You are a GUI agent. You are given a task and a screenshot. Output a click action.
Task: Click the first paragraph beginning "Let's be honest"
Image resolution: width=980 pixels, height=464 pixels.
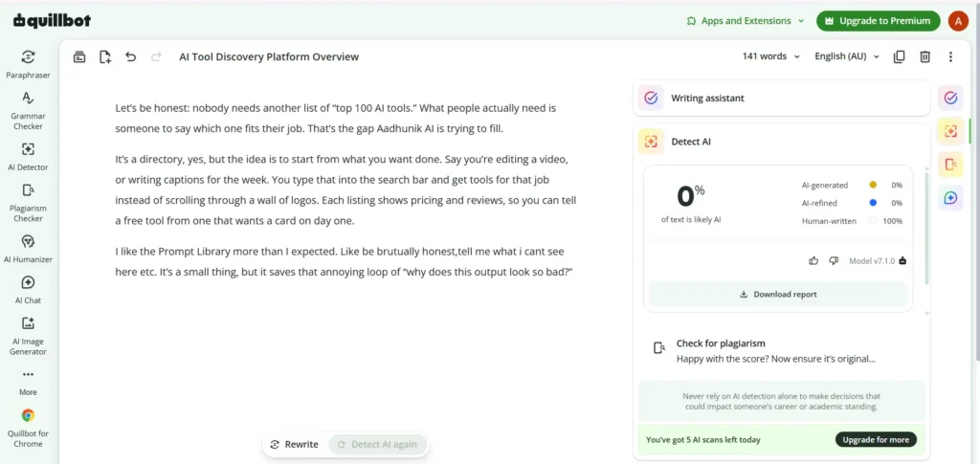(336, 119)
